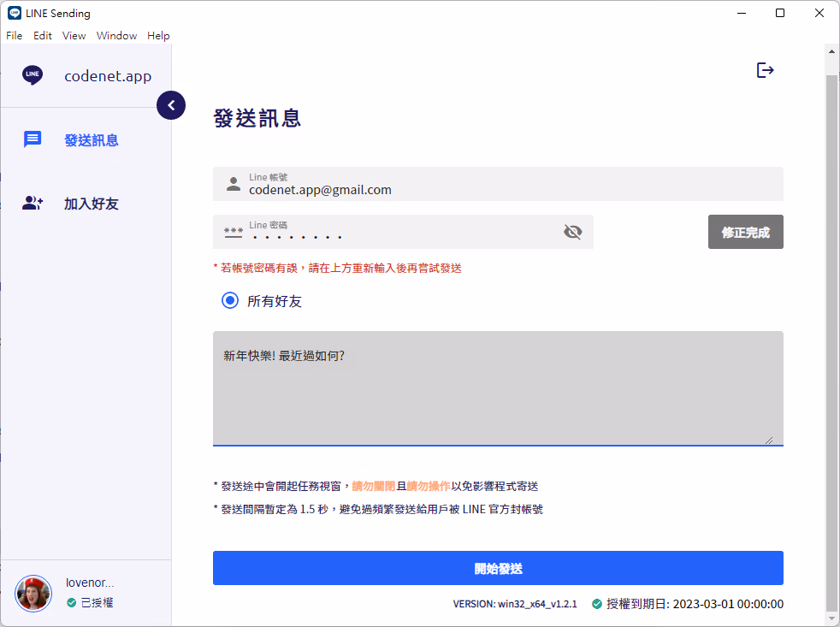The width and height of the screenshot is (840, 627).
Task: Click the 授權到期日 date text
Action: [x=695, y=604]
